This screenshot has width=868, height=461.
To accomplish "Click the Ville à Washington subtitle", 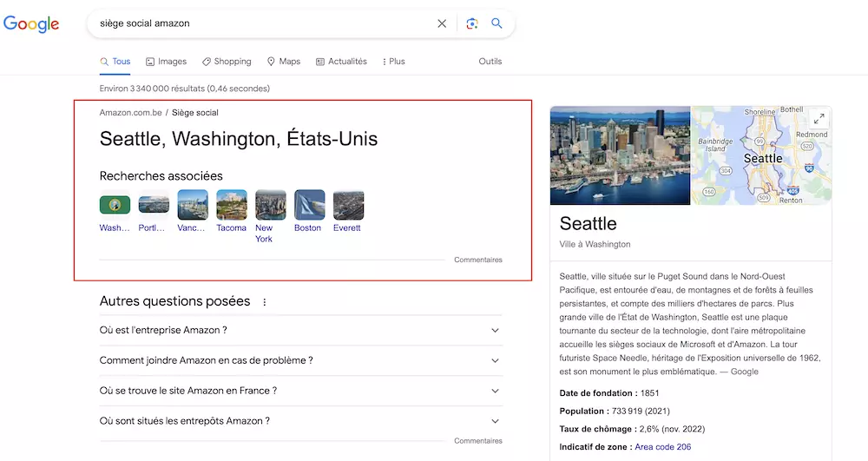I will (x=595, y=244).
